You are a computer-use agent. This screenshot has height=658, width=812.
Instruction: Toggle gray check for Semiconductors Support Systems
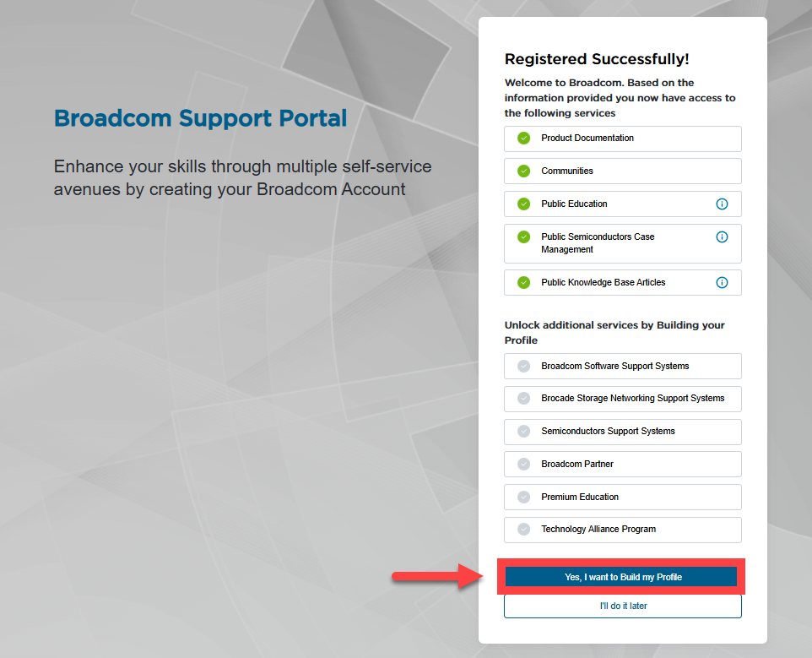(523, 431)
